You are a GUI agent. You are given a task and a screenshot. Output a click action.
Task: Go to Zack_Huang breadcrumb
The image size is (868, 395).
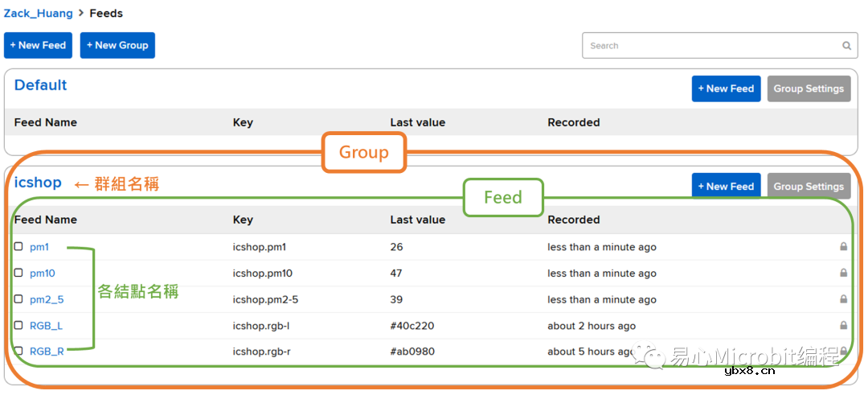(38, 14)
